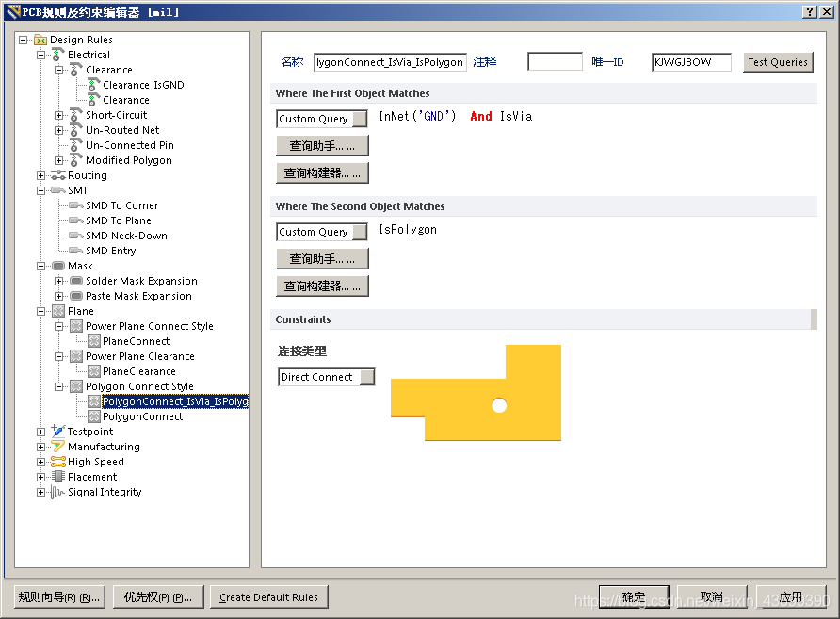Expand the Routing tree node
This screenshot has width=840, height=619.
tap(40, 175)
